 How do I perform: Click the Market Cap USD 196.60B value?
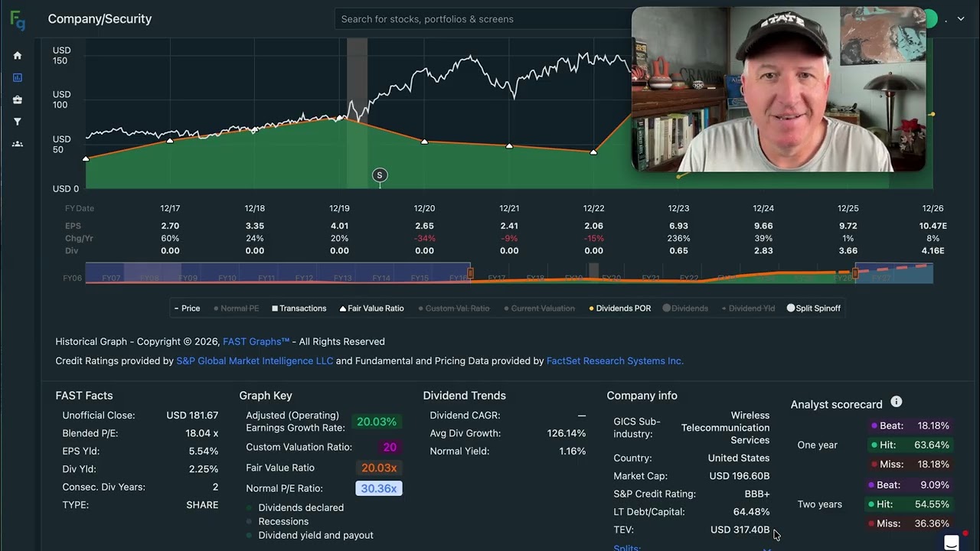point(740,476)
